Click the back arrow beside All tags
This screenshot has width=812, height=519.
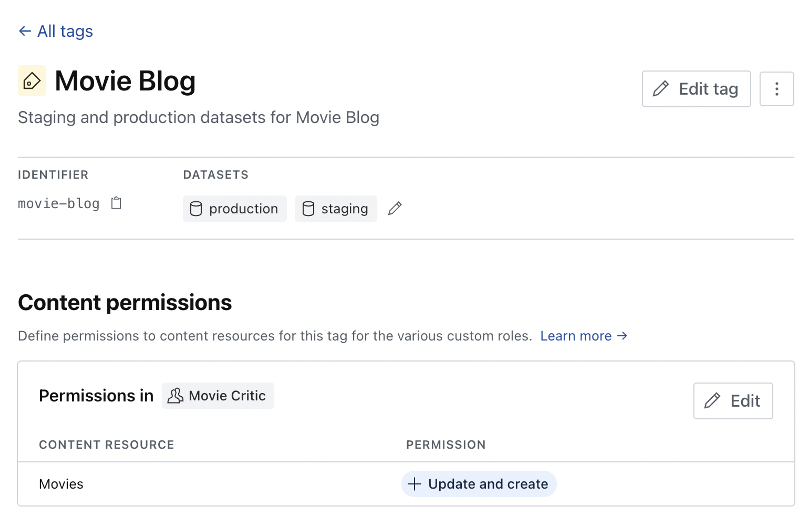[x=25, y=31]
